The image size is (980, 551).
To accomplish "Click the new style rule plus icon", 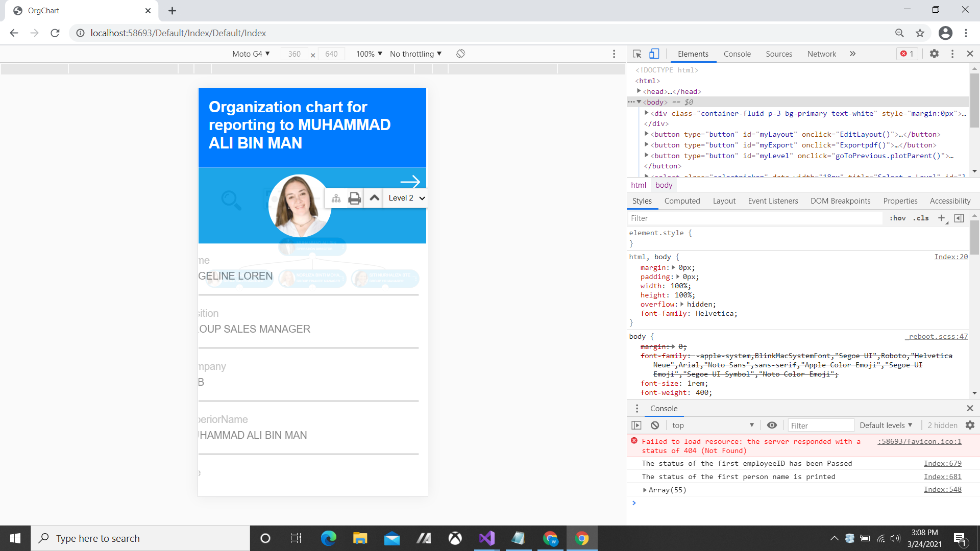I will 942,218.
